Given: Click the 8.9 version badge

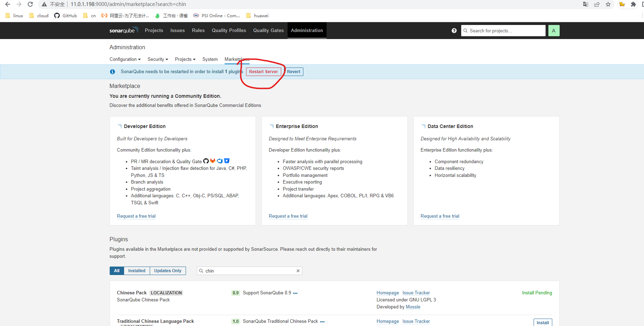Looking at the screenshot, I should [236, 293].
